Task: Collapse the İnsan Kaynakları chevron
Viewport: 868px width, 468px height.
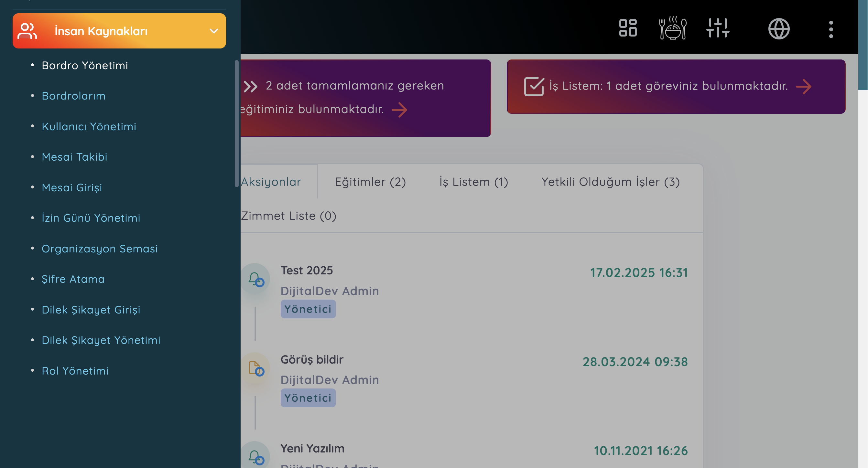Action: click(214, 31)
